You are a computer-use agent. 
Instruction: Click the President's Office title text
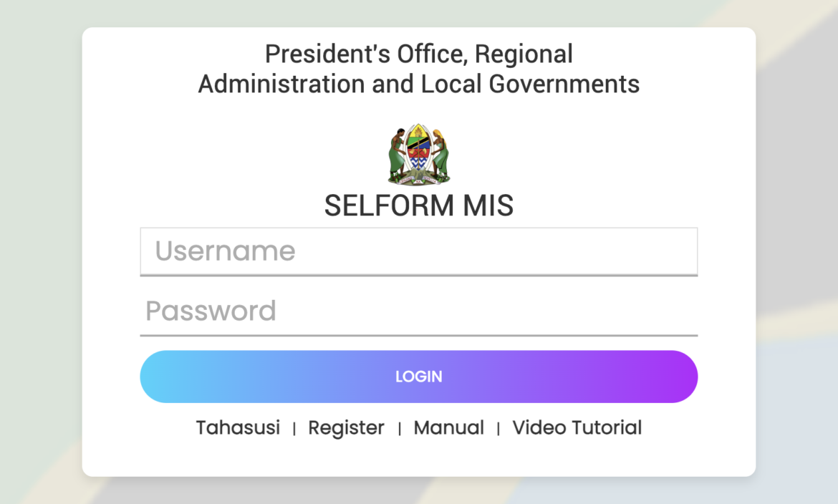click(x=419, y=54)
